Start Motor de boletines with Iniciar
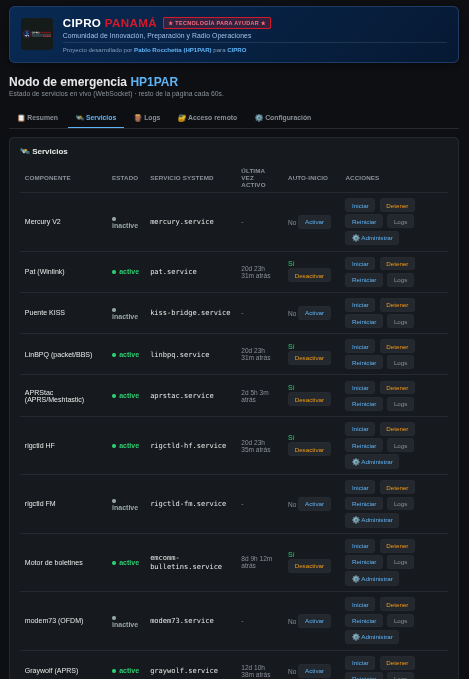 (x=360, y=546)
